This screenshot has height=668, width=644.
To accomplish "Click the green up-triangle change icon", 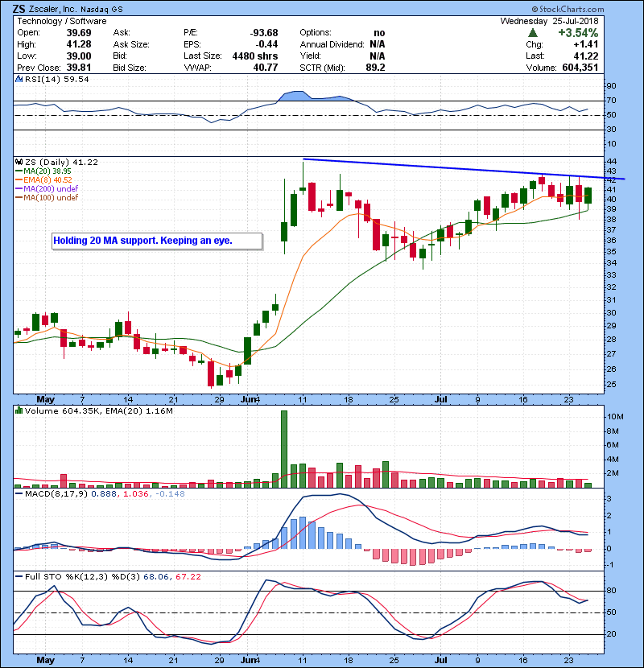I will (x=533, y=33).
